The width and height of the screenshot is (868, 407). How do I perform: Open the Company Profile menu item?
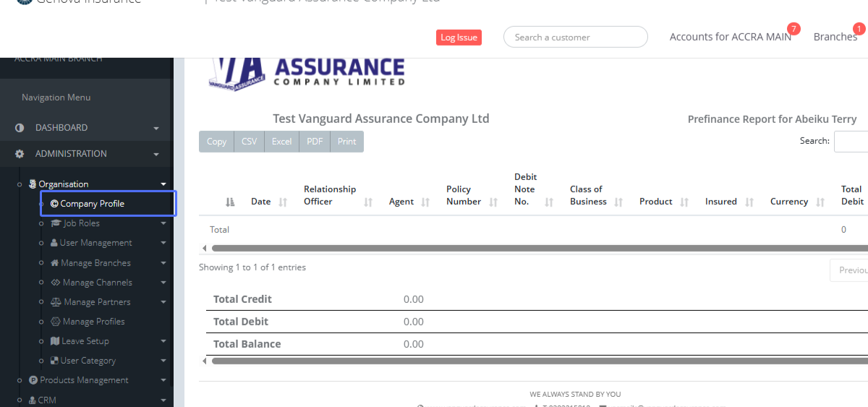(92, 204)
